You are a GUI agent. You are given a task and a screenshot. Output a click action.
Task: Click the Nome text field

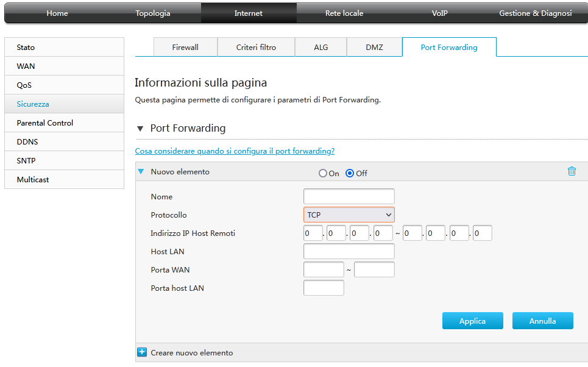tap(349, 196)
